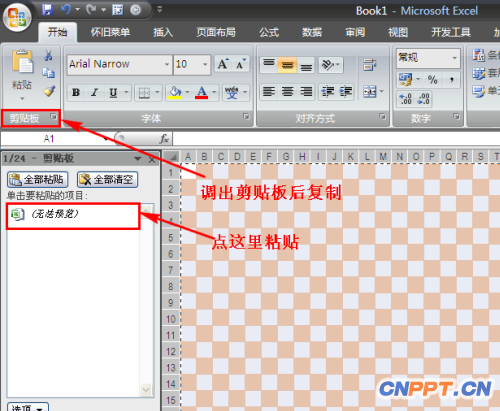Toggle Italic formatting
Image resolution: width=500 pixels, height=411 pixels.
[x=94, y=92]
